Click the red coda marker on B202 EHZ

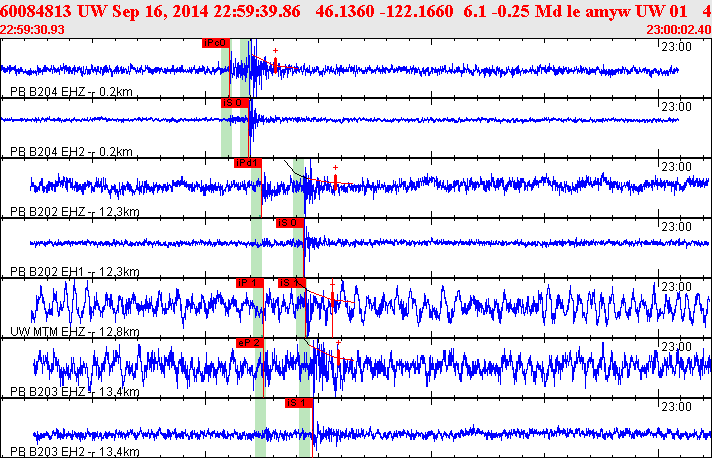point(336,181)
